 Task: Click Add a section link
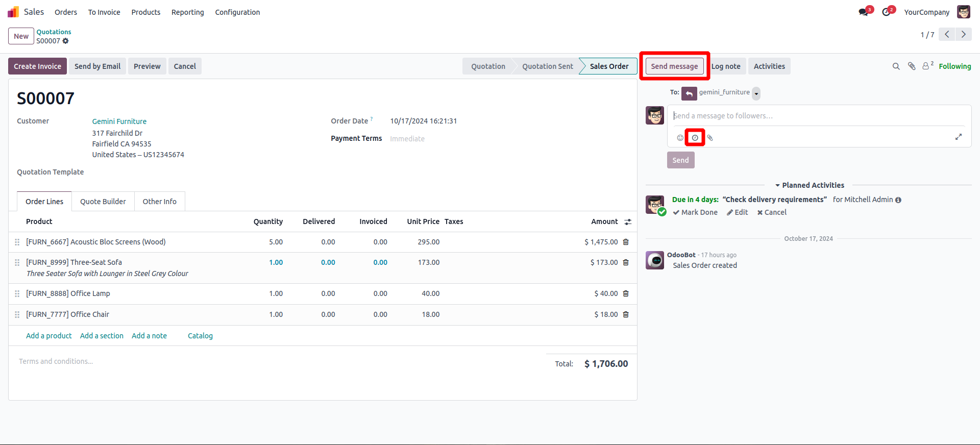coord(102,336)
